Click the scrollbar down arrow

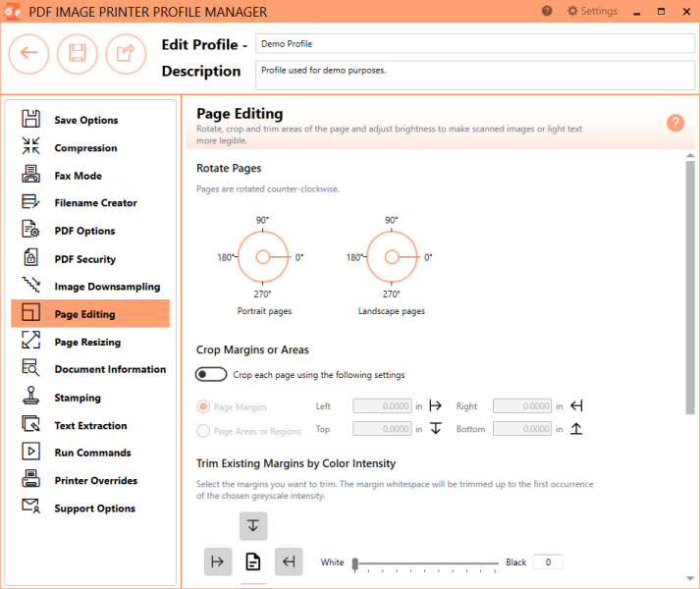pyautogui.click(x=690, y=579)
